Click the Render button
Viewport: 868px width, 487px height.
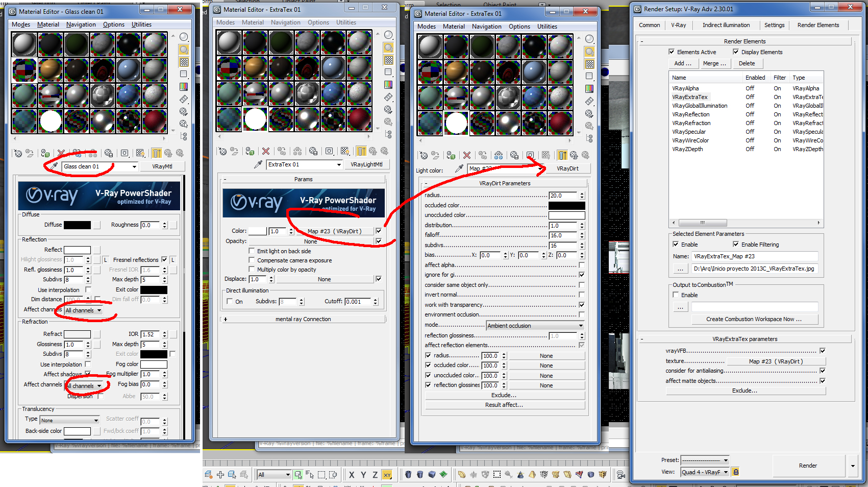coord(808,466)
